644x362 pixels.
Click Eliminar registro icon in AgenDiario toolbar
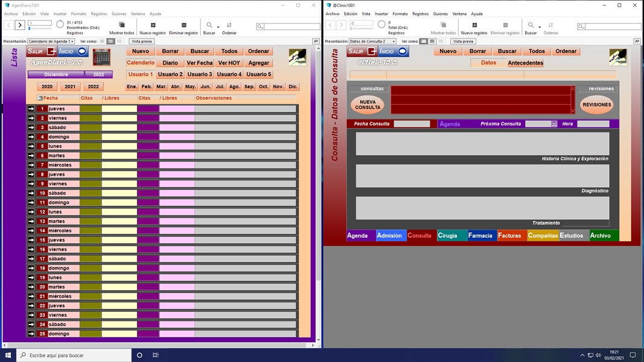[183, 25]
